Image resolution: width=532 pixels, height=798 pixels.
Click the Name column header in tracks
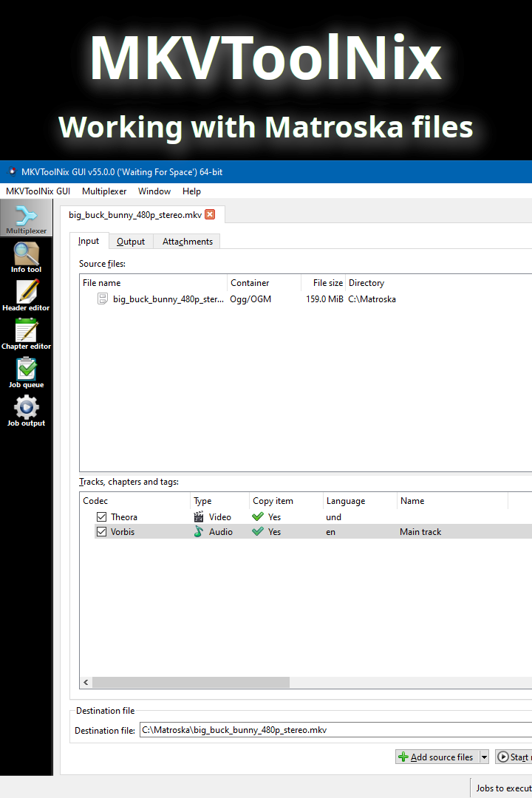pyautogui.click(x=453, y=501)
